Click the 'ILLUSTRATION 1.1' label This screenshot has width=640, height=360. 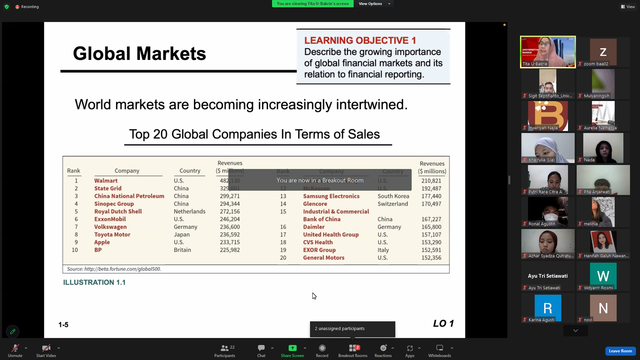tap(94, 282)
